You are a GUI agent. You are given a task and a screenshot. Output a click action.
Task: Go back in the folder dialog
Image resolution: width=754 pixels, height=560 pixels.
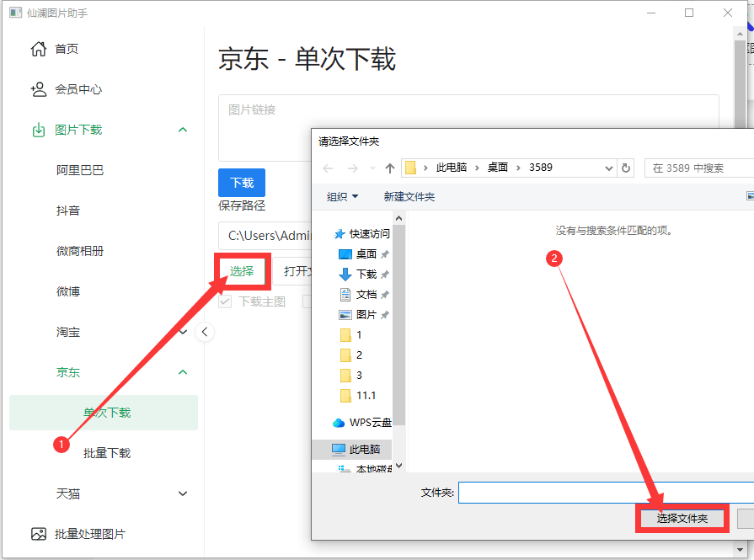click(328, 168)
